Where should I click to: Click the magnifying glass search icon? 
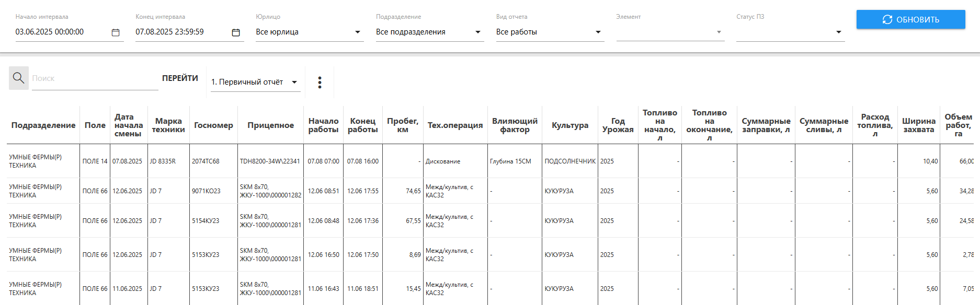(19, 78)
